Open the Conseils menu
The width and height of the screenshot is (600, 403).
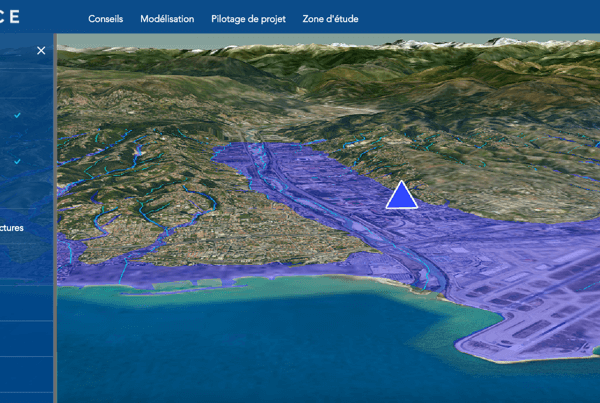[106, 19]
